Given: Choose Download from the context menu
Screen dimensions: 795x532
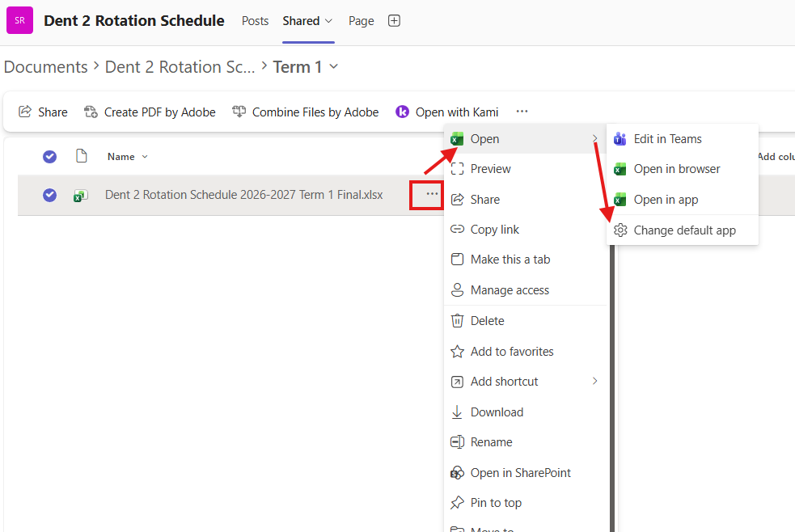Looking at the screenshot, I should pyautogui.click(x=525, y=412).
